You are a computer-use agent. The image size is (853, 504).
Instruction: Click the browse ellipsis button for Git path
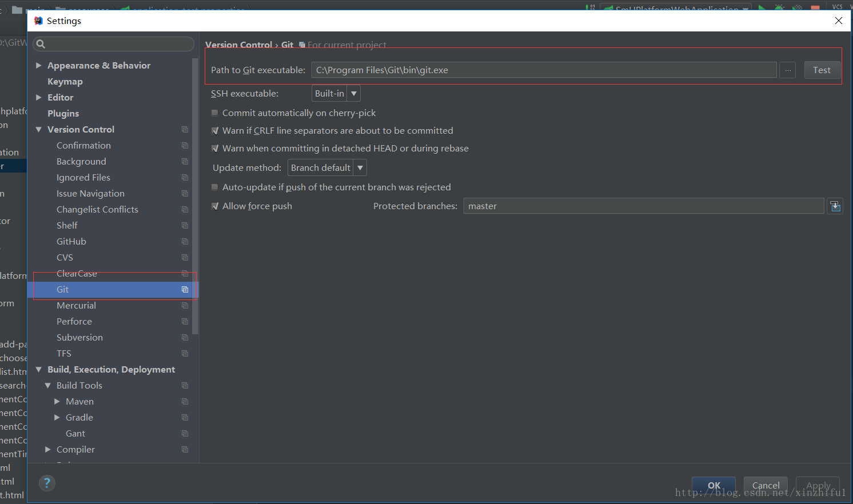pyautogui.click(x=788, y=70)
